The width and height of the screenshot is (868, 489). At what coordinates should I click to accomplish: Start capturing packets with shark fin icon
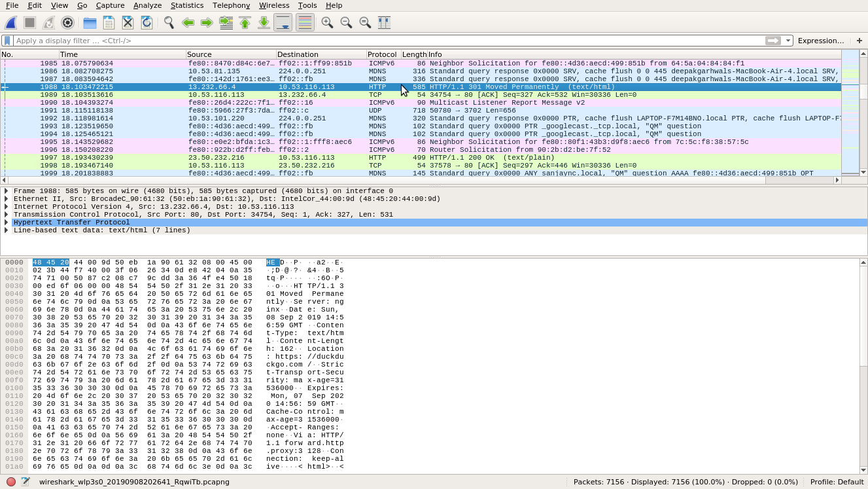click(11, 22)
